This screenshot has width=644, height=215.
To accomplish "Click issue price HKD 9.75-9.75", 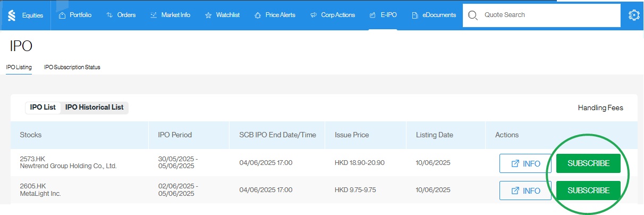I will (x=355, y=190).
